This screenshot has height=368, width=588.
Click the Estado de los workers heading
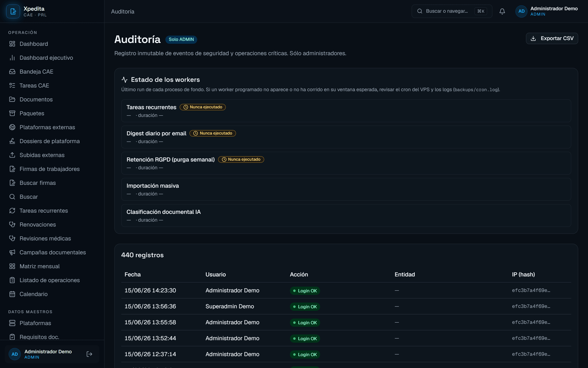(x=165, y=80)
